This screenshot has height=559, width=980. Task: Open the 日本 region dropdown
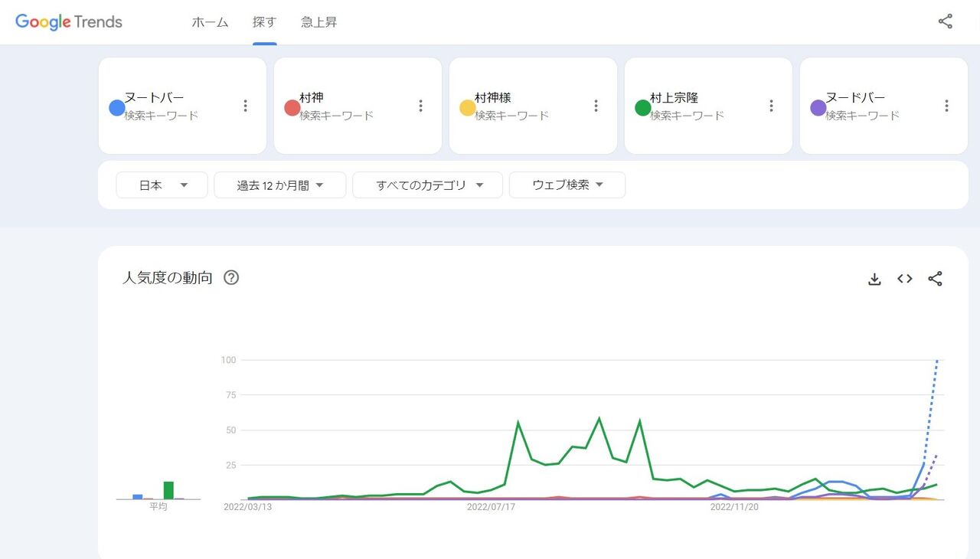tap(162, 185)
